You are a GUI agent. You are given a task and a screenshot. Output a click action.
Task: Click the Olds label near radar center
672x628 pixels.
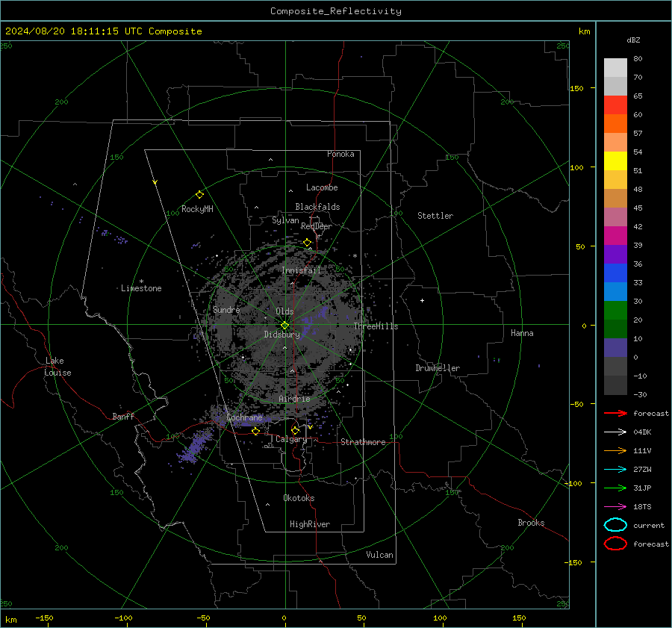284,311
